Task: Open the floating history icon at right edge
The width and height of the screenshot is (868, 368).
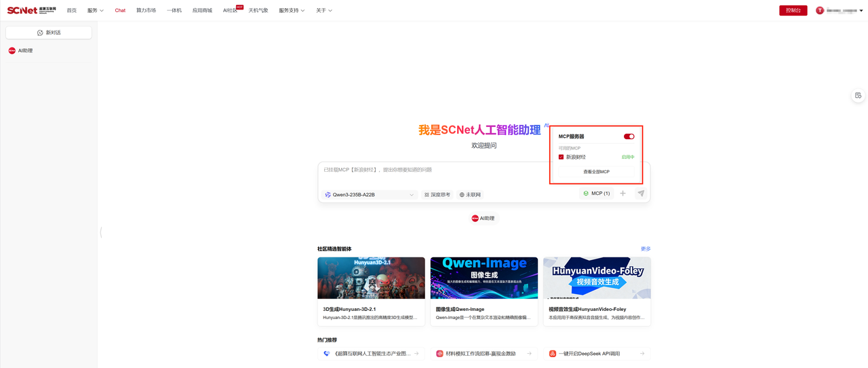Action: click(x=858, y=96)
